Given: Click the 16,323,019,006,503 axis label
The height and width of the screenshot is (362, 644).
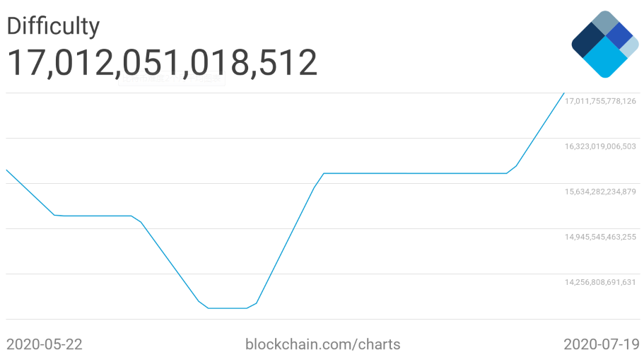Looking at the screenshot, I should click(x=600, y=146).
